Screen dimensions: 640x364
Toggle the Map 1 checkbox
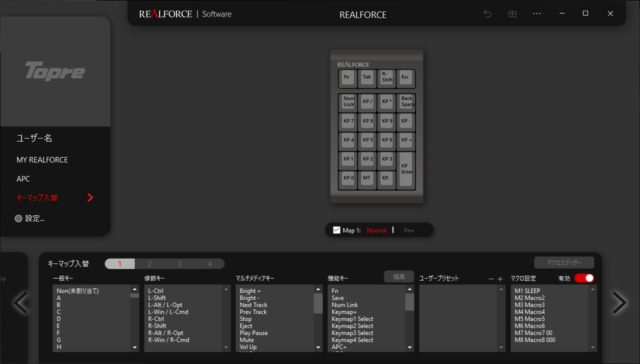coord(336,230)
